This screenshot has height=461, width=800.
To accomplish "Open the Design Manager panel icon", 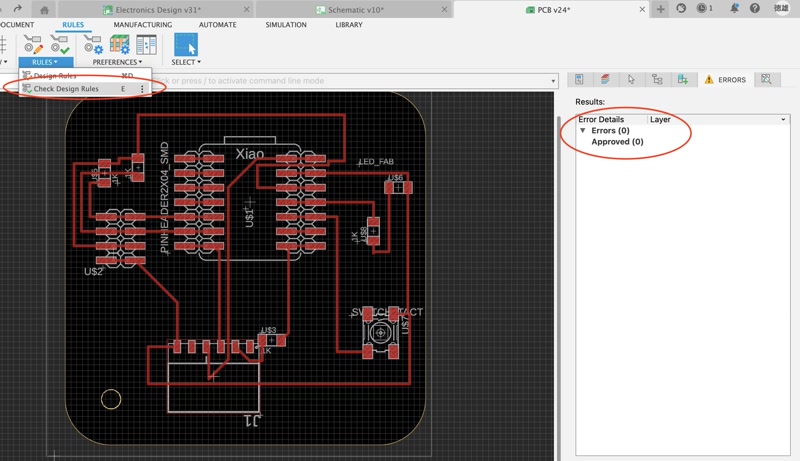I will (657, 79).
